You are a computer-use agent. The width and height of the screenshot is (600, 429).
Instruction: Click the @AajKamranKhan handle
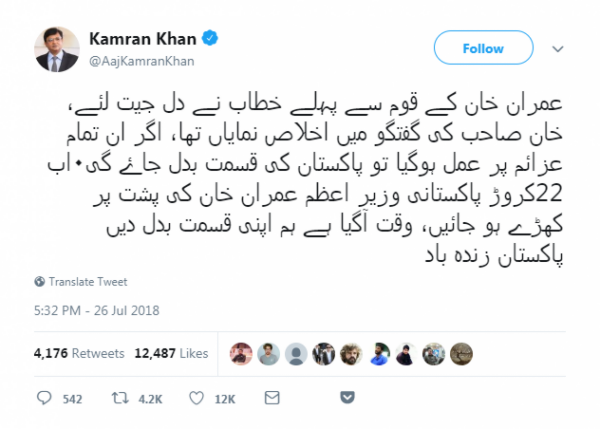(142, 61)
